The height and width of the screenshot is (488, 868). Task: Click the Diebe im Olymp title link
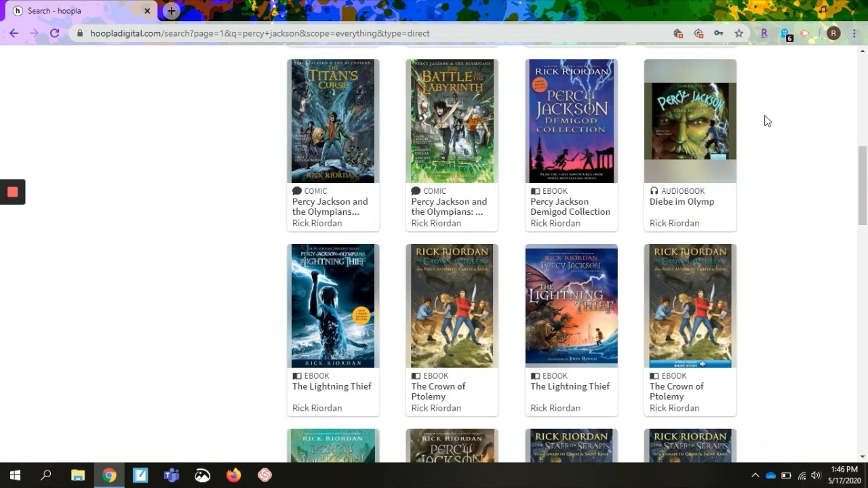pyautogui.click(x=682, y=201)
